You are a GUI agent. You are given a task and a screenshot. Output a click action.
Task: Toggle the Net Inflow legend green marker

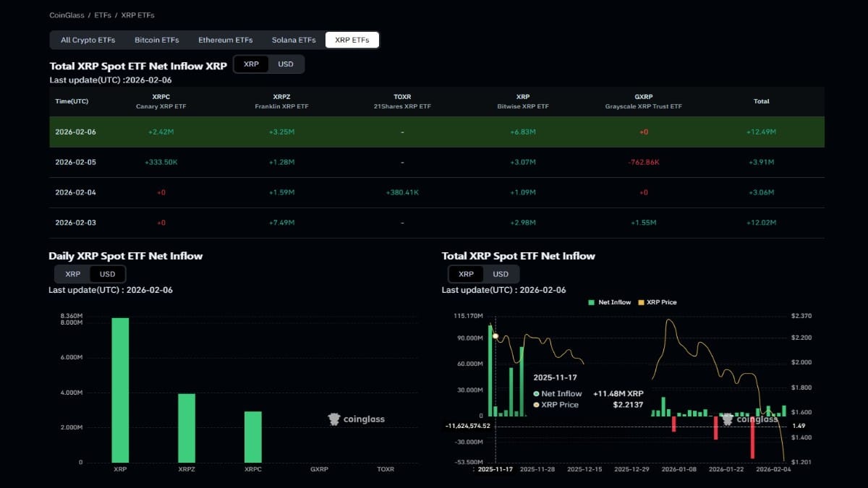tap(592, 302)
